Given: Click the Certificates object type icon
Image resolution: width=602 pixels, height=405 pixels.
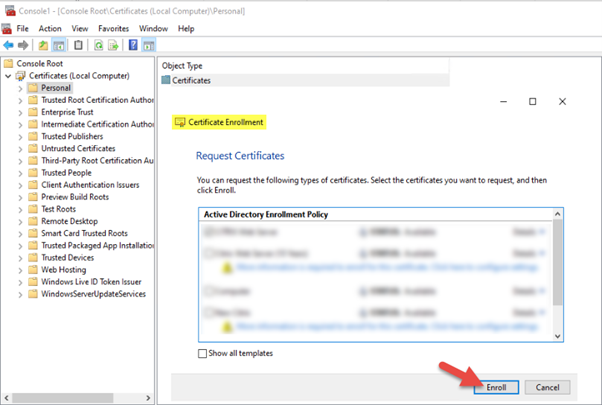Looking at the screenshot, I should (x=166, y=80).
